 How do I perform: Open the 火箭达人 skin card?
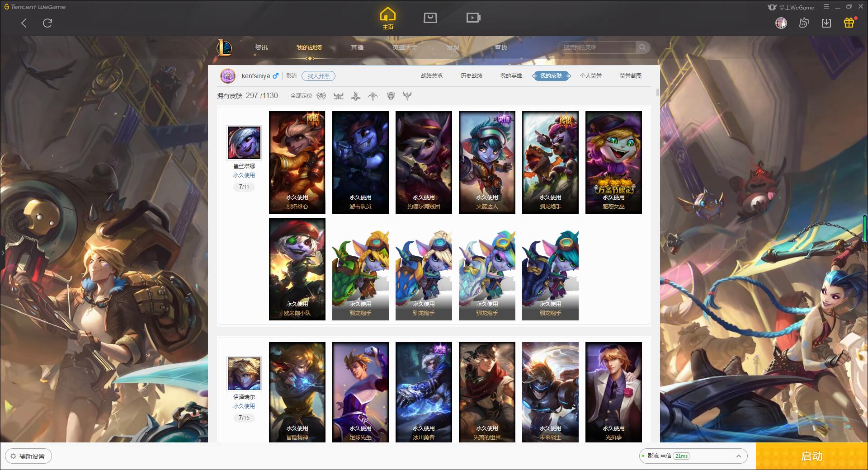coord(487,162)
